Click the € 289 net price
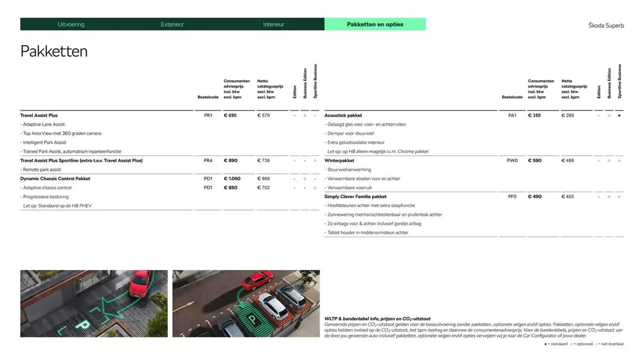 pyautogui.click(x=568, y=115)
